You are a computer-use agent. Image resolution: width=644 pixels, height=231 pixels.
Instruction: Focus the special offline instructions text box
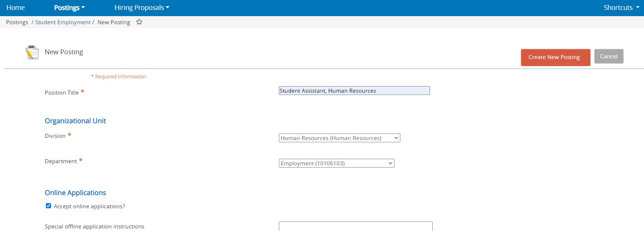pos(355,226)
